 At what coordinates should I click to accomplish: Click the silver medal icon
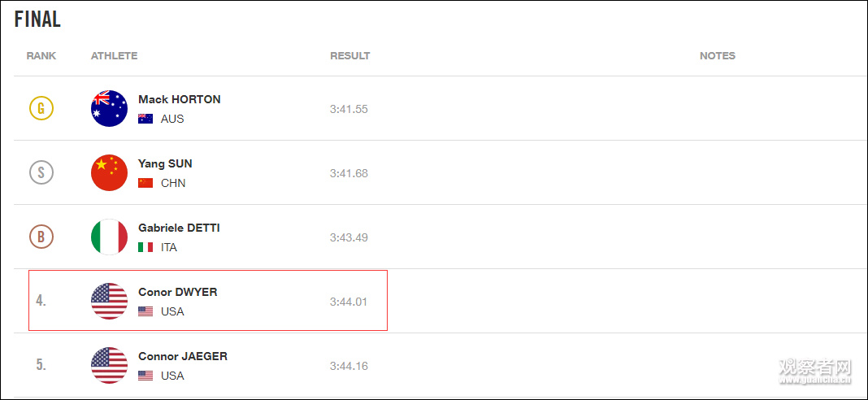tap(41, 172)
